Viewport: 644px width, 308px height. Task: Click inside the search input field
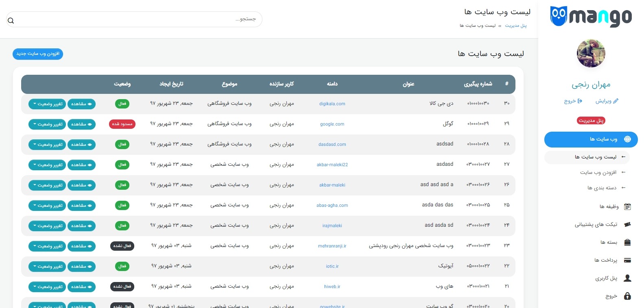point(134,19)
